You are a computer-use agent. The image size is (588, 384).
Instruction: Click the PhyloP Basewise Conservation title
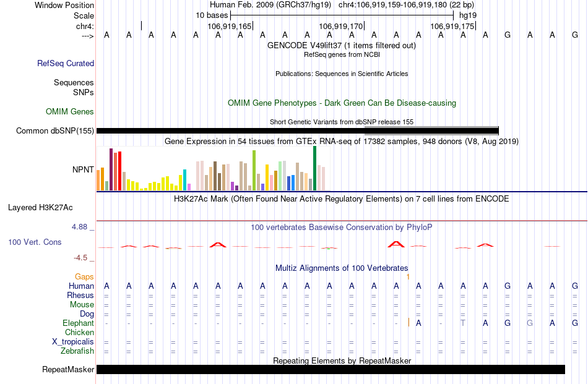(342, 227)
